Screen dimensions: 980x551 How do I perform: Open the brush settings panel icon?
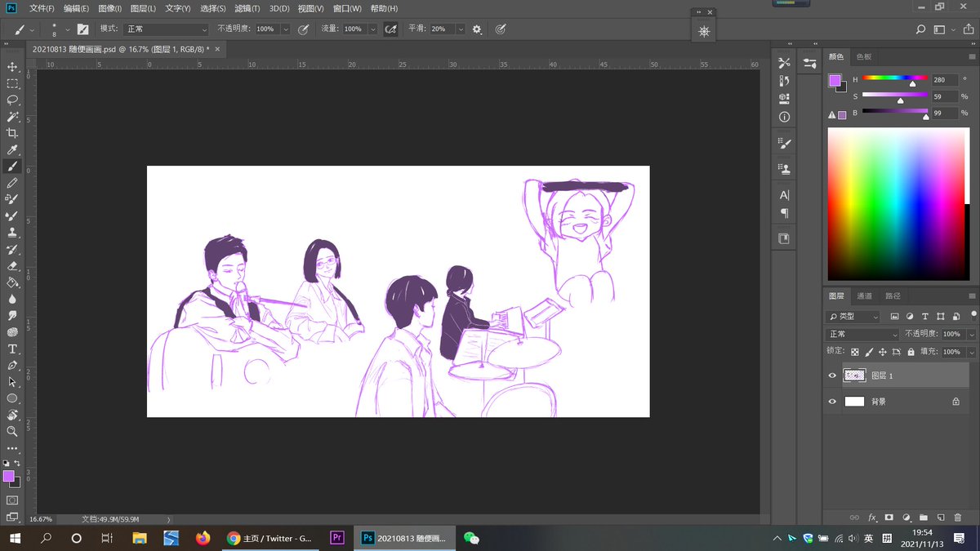pyautogui.click(x=82, y=29)
